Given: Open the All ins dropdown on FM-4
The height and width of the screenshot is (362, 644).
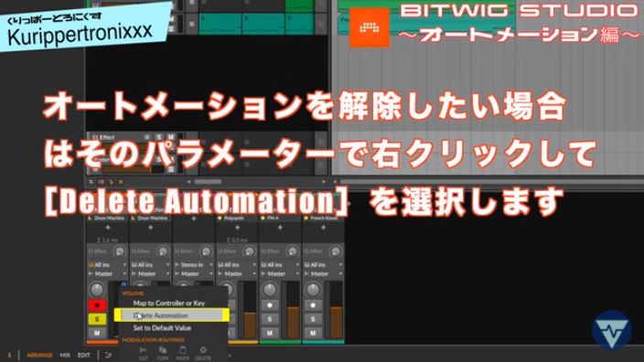Looking at the screenshot, I should [x=280, y=265].
